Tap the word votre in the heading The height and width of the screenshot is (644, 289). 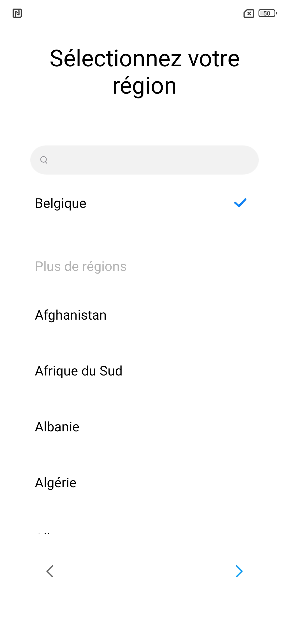[x=214, y=59]
